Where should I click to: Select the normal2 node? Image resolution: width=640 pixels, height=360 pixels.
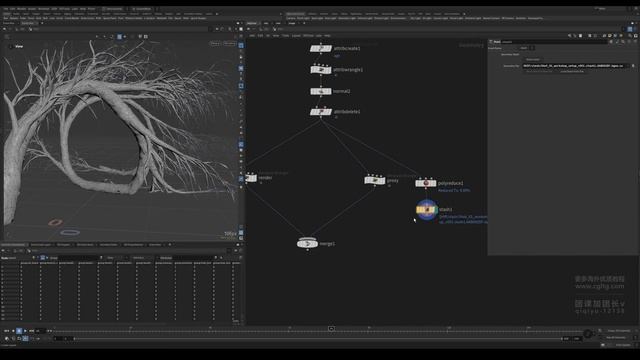click(x=321, y=91)
